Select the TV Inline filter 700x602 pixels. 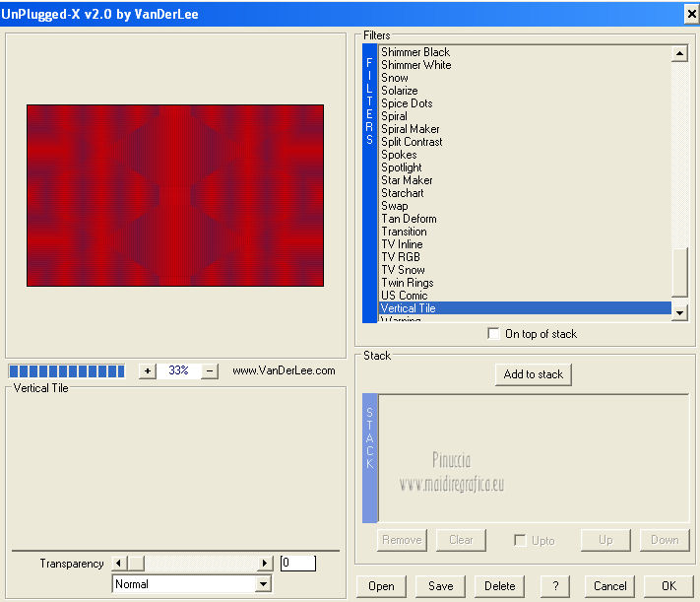point(525,244)
